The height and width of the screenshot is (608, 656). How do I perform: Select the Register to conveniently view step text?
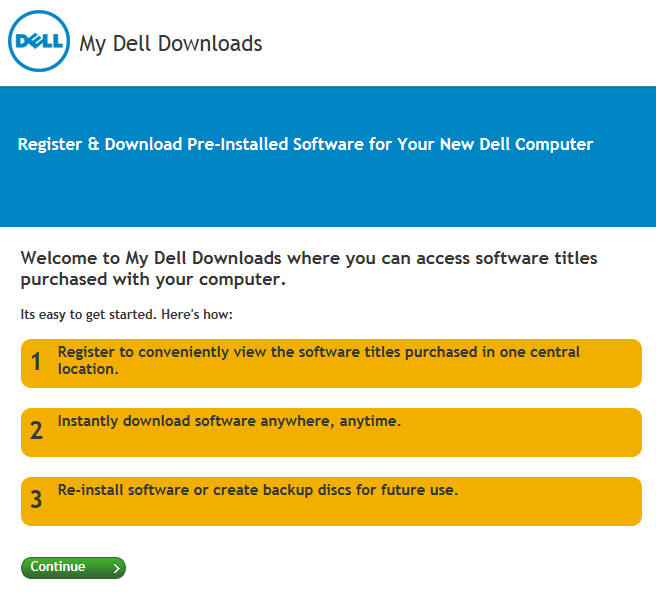319,360
